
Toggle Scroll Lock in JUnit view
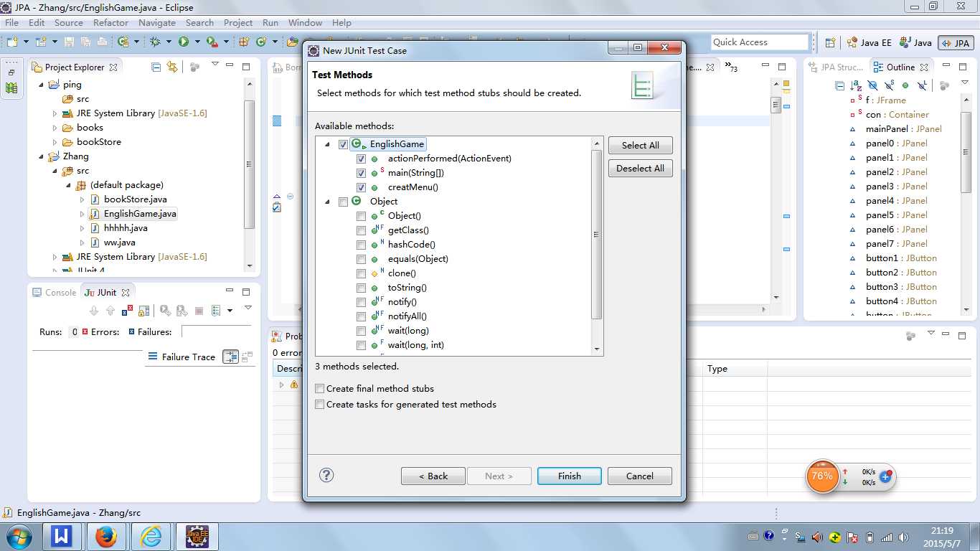(144, 311)
